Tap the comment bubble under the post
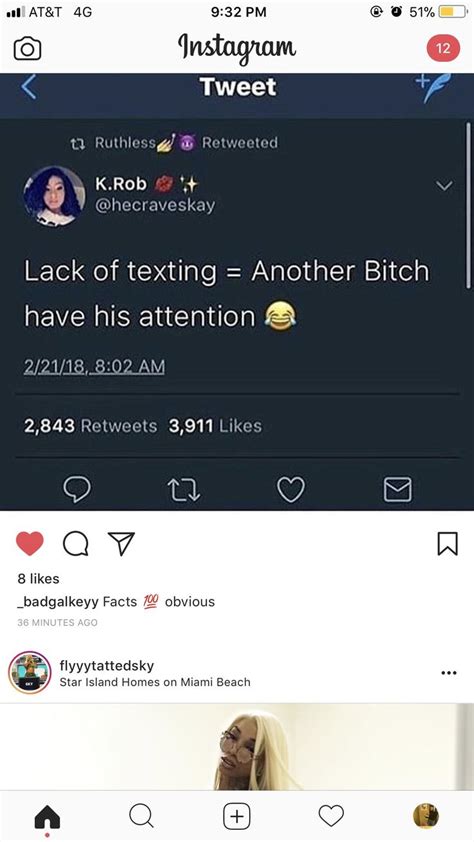The image size is (474, 842). [75, 544]
